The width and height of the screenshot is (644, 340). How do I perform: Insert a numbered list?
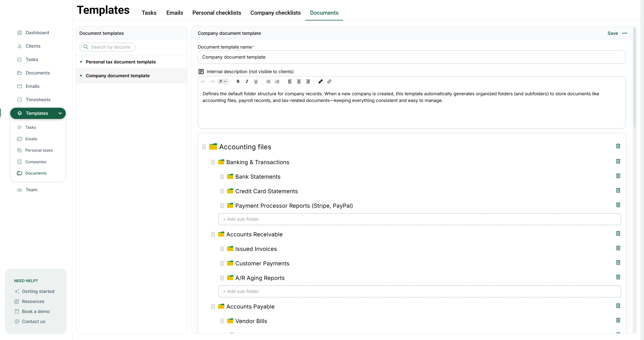click(x=277, y=82)
